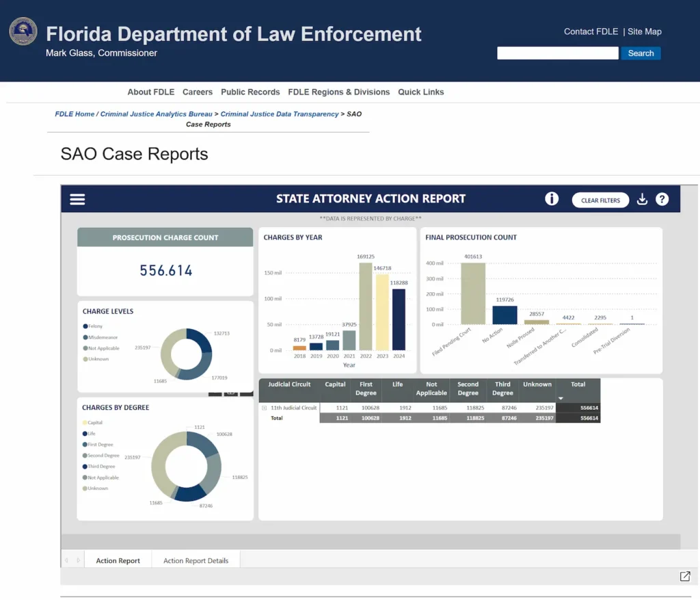700x600 pixels.
Task: Open the hamburger menu in the report header
Action: pos(77,199)
